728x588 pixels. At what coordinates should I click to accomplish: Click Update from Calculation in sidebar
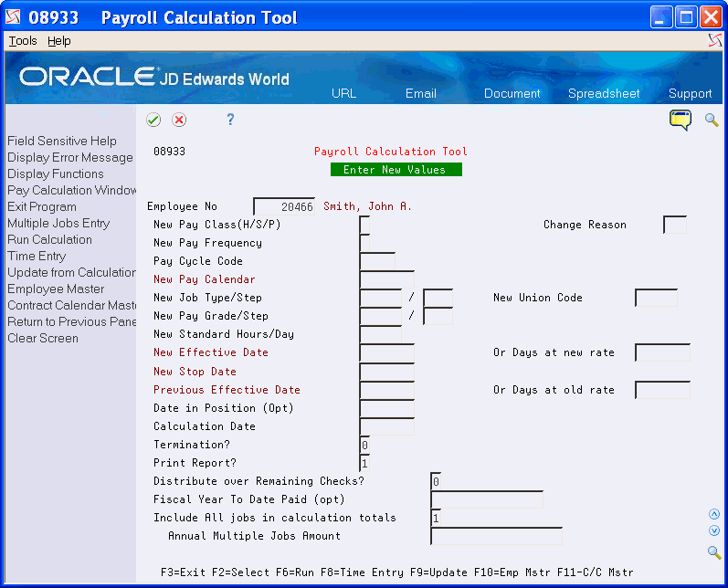pyautogui.click(x=71, y=272)
